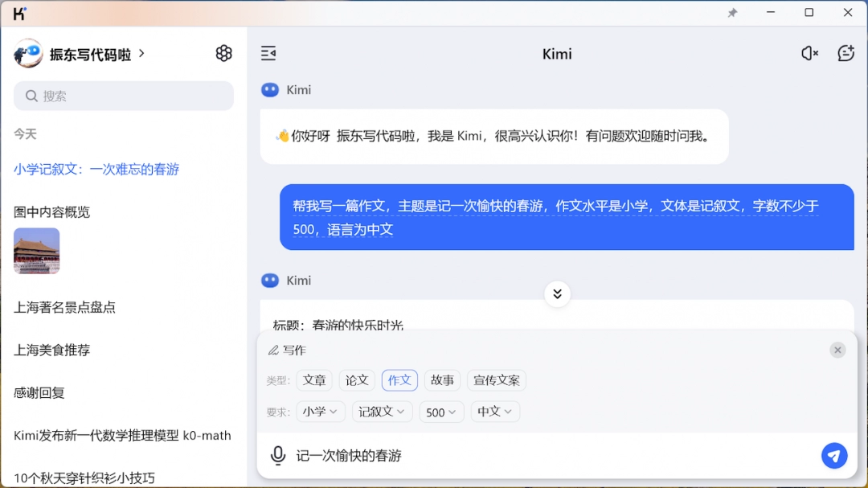Screen dimensions: 868x488
Task: Click the Kimi avatar above the greeting message
Action: 269,90
